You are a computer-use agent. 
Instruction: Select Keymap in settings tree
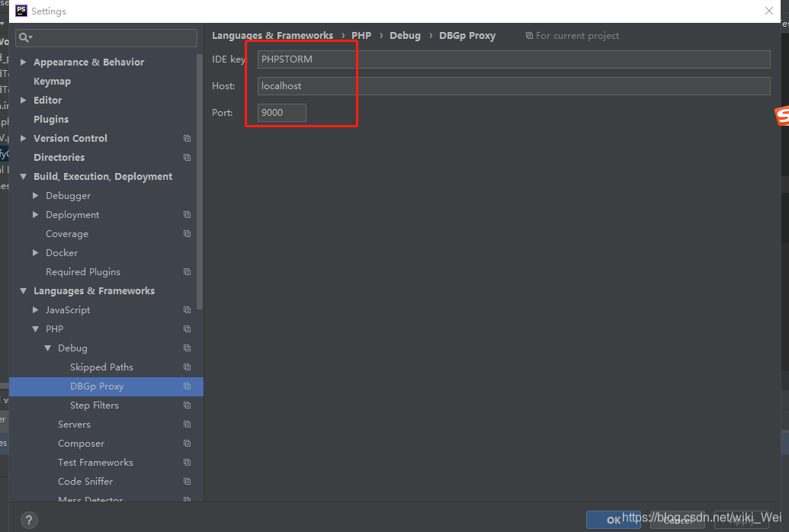click(x=53, y=82)
